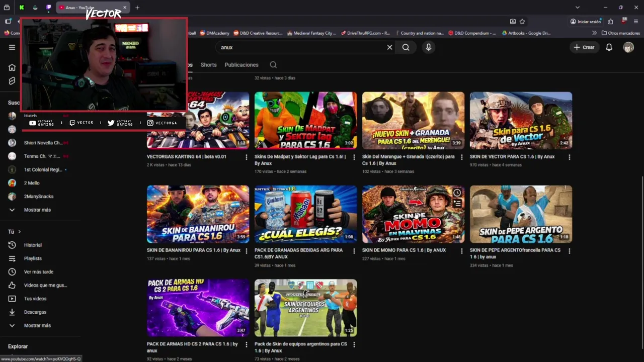This screenshot has height=362, width=644.
Task: Open the YouTube hamburger guide menu
Action: [12, 47]
